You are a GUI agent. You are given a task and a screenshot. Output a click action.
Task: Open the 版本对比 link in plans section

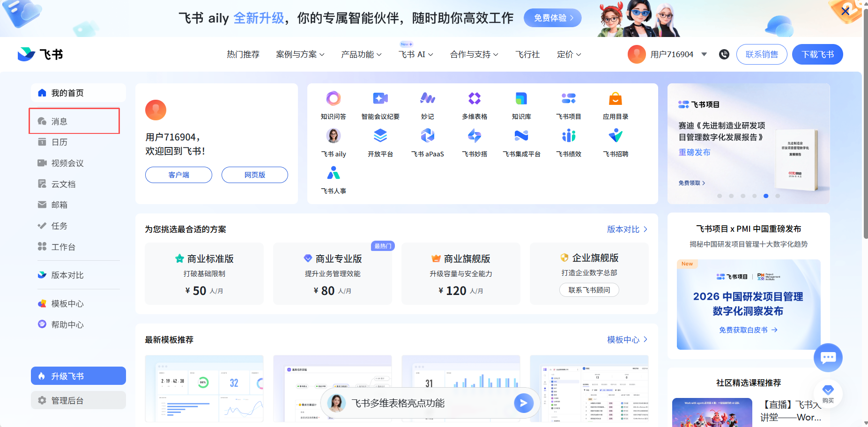[627, 229]
